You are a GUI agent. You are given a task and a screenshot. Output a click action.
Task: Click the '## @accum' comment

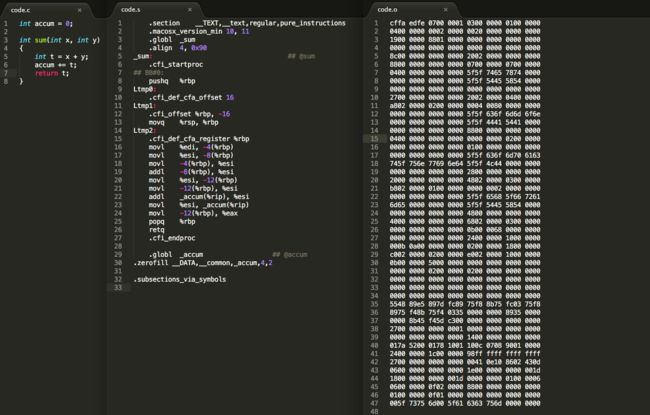(x=290, y=255)
